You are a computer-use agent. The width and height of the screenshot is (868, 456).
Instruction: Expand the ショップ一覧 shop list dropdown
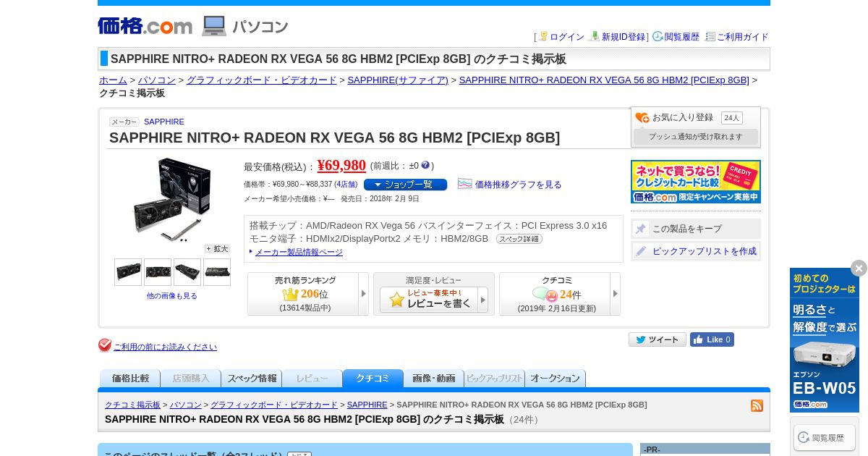coord(405,185)
